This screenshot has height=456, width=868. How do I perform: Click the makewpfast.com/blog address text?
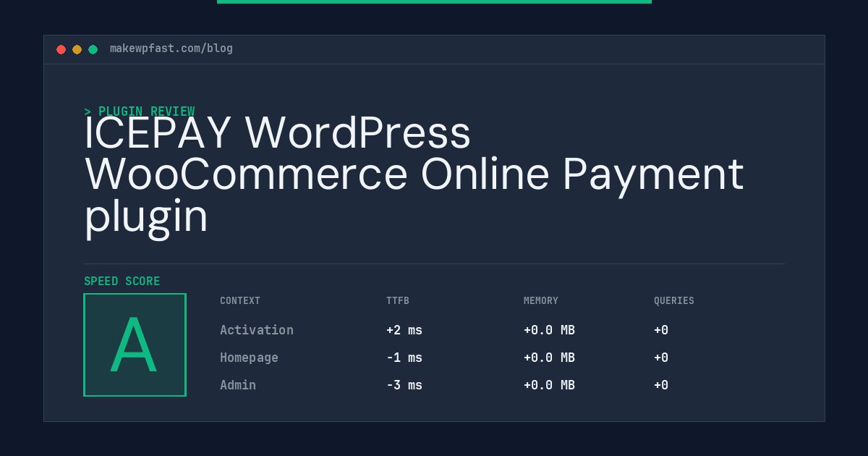(171, 48)
